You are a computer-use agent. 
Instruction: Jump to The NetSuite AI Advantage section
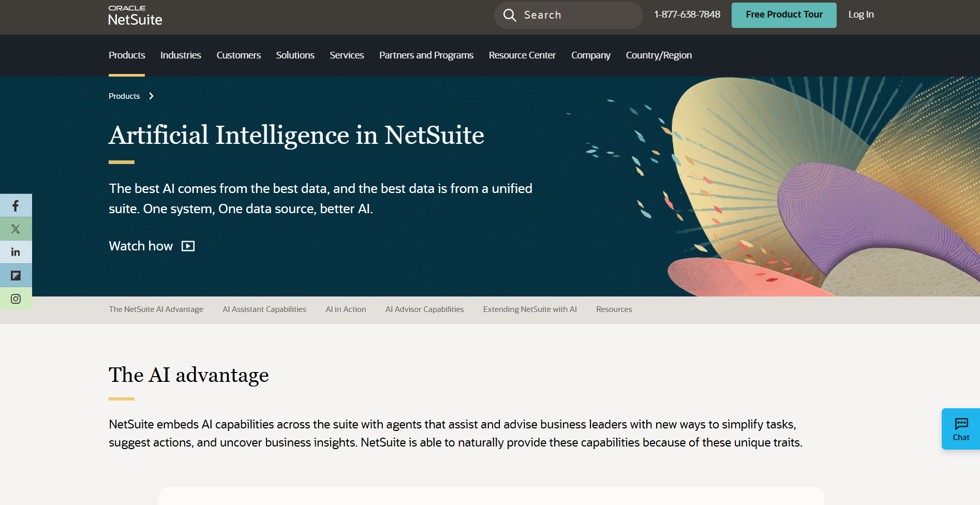click(x=156, y=309)
